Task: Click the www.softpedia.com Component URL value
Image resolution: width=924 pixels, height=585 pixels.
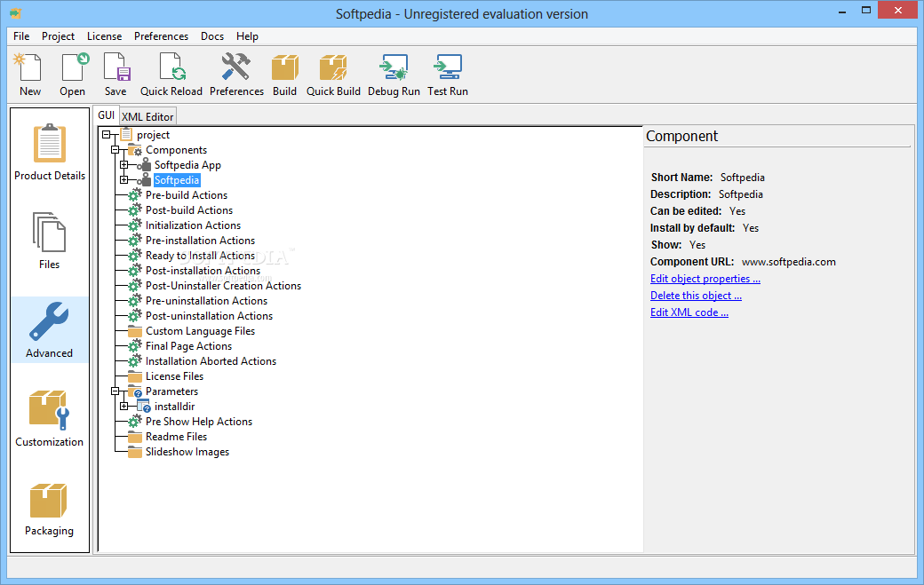Action: 788,262
